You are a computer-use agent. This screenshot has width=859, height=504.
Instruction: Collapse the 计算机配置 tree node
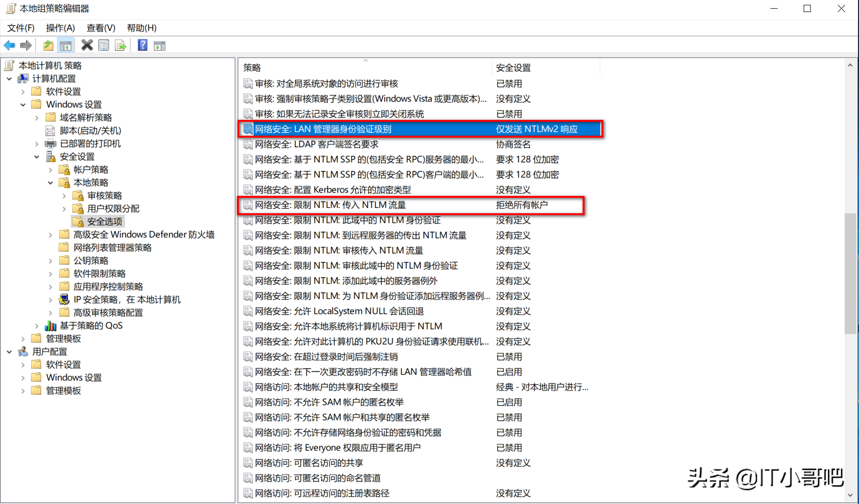(9, 78)
